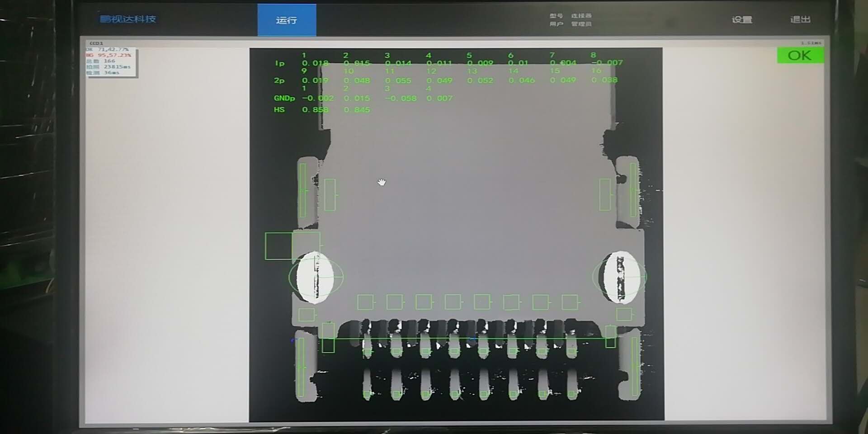Click 退出 to exit the application
This screenshot has height=434, width=868.
pos(800,19)
